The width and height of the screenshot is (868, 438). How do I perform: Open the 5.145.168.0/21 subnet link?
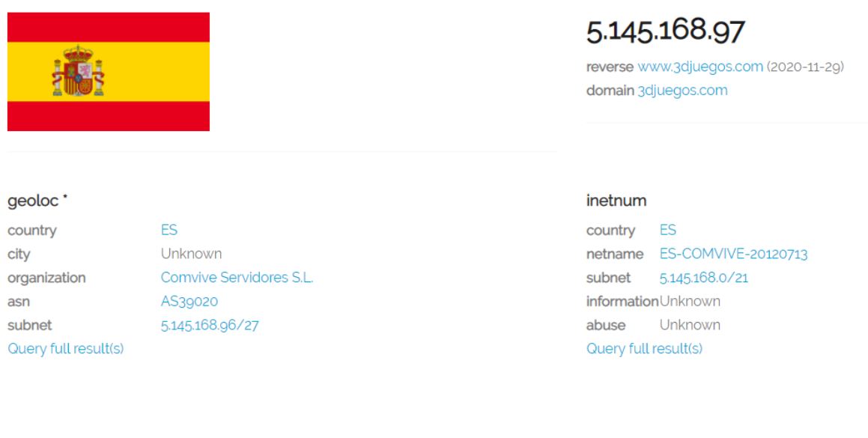coord(703,278)
